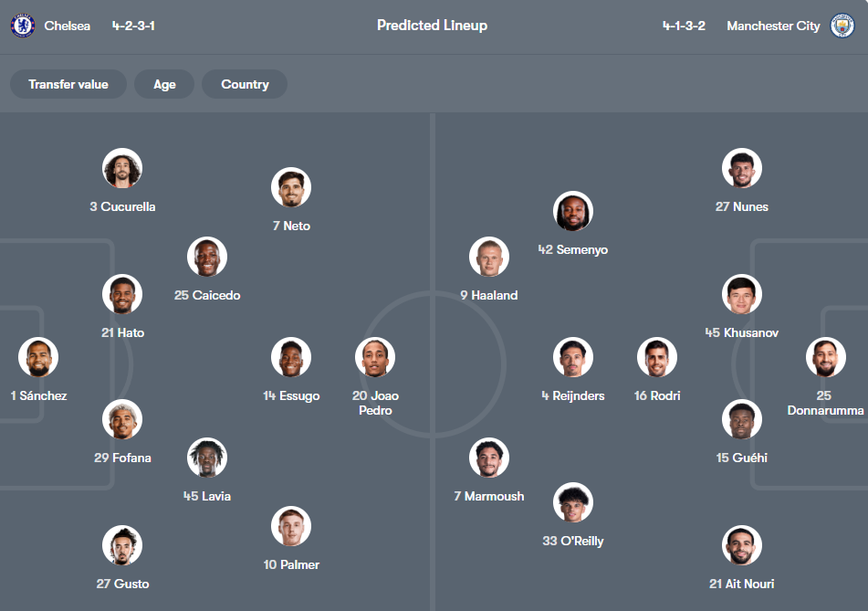Select Neto's player avatar
This screenshot has width=868, height=611.
[291, 187]
